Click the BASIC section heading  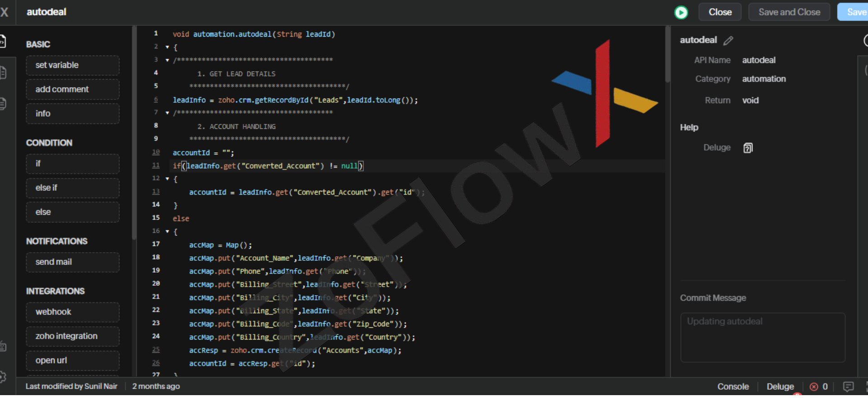tap(38, 44)
